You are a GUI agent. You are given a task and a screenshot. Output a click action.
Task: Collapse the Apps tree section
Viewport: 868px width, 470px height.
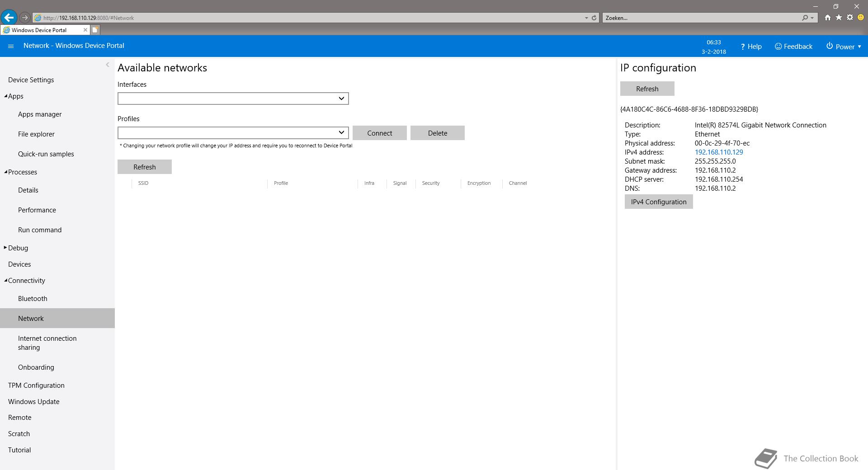(5, 96)
